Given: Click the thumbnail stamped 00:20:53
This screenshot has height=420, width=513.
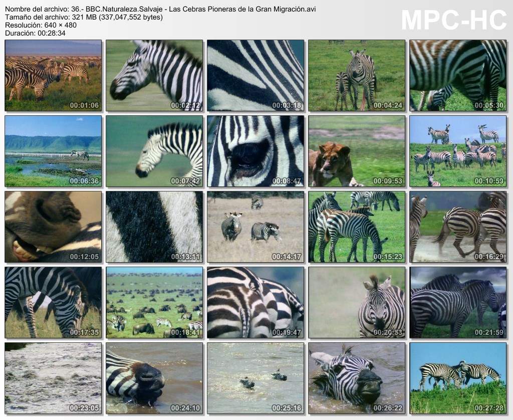Looking at the screenshot, I should coord(357,303).
